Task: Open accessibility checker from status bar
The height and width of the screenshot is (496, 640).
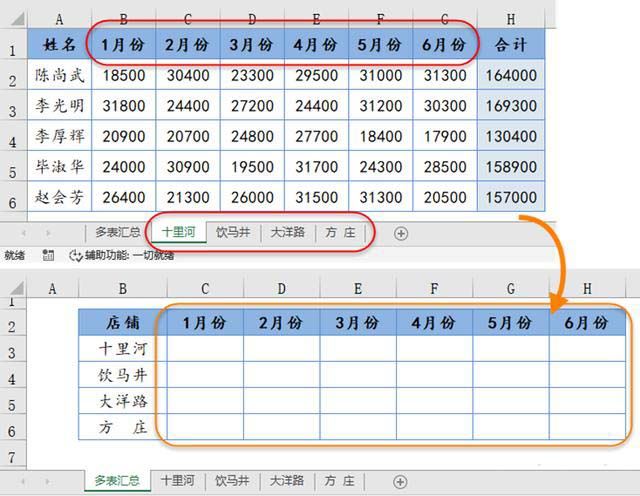Action: [122, 256]
